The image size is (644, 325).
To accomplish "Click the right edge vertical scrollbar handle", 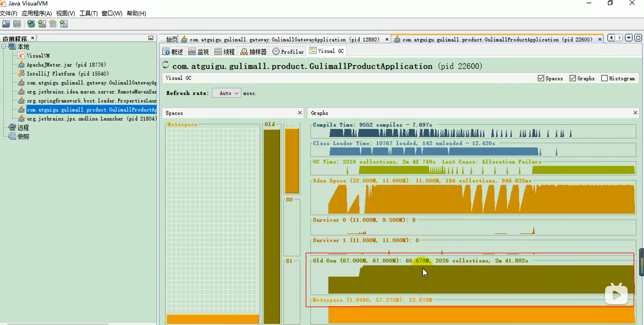I will 642,262.
